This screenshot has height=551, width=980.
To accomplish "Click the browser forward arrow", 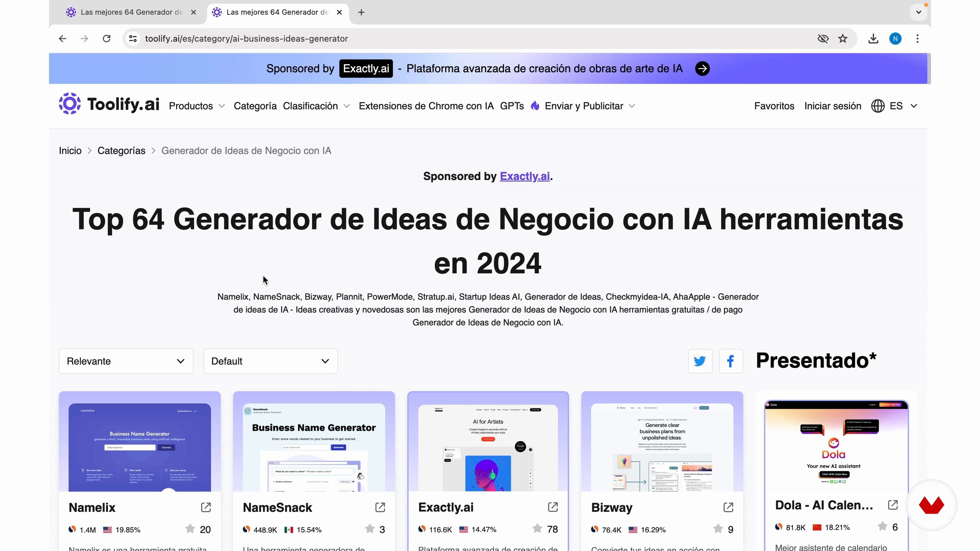I will 84,39.
